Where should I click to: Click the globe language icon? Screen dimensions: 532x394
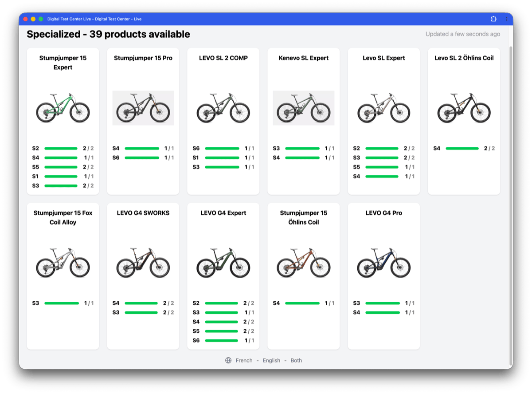(228, 360)
